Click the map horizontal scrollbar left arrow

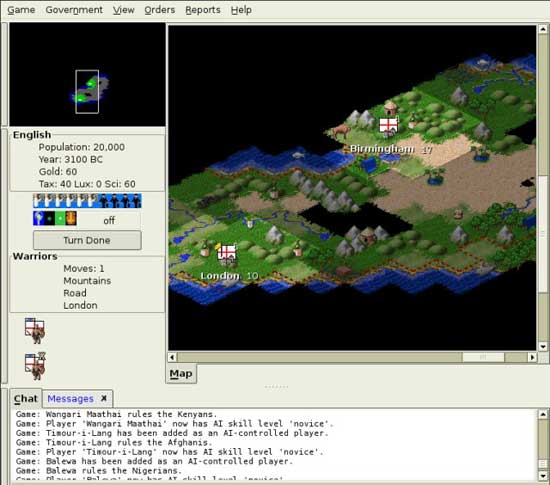pos(172,357)
